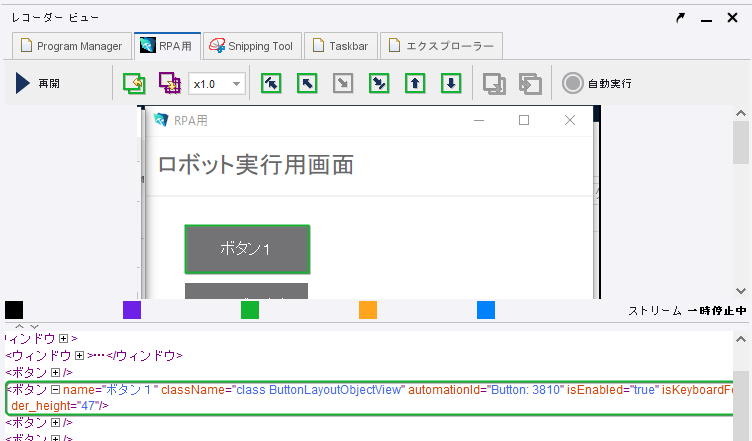This screenshot has height=441, width=752.
Task: Minimize the RPA用 preview window
Action: (479, 120)
